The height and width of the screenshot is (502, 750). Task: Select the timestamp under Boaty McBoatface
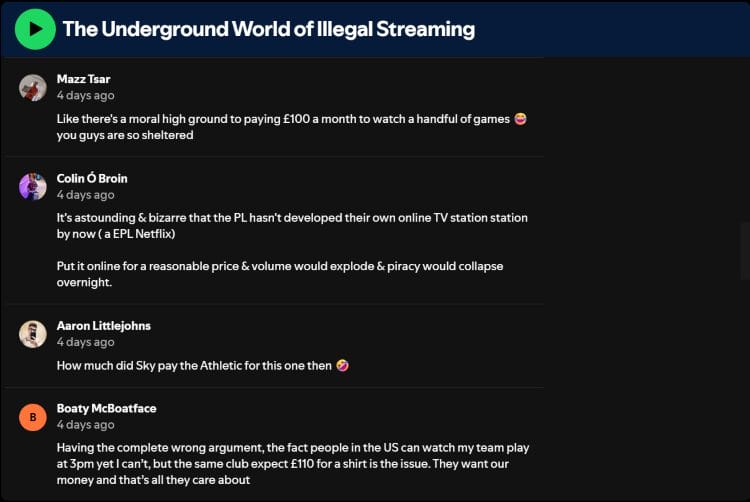[86, 425]
